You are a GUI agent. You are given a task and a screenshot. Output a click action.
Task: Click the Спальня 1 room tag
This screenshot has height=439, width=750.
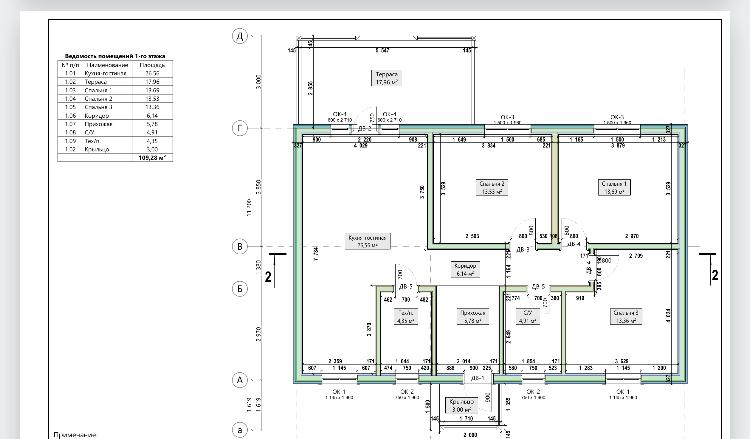pyautogui.click(x=614, y=187)
